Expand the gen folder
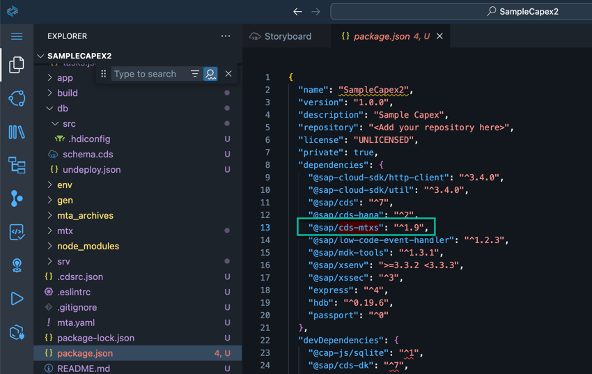The width and height of the screenshot is (592, 374). 65,200
